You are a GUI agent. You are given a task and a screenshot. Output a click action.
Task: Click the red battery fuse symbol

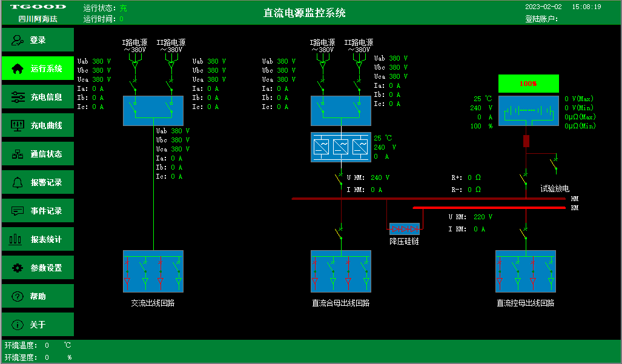coord(526,141)
